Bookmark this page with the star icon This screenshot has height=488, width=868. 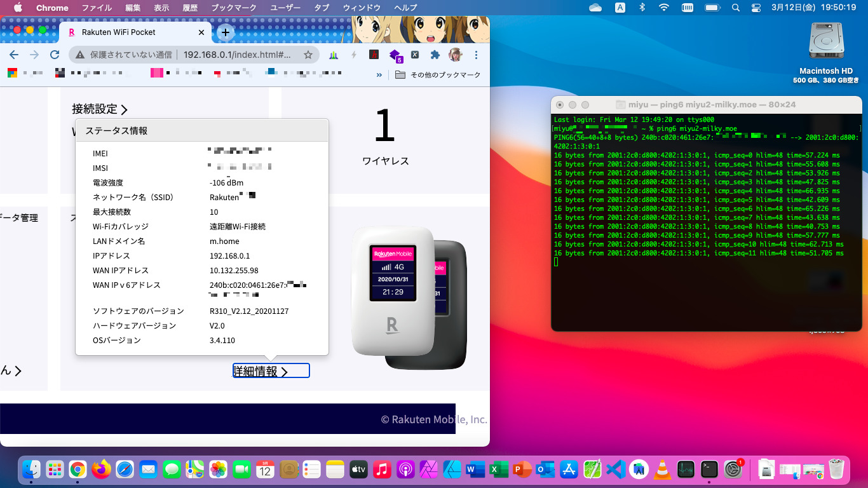click(x=308, y=55)
